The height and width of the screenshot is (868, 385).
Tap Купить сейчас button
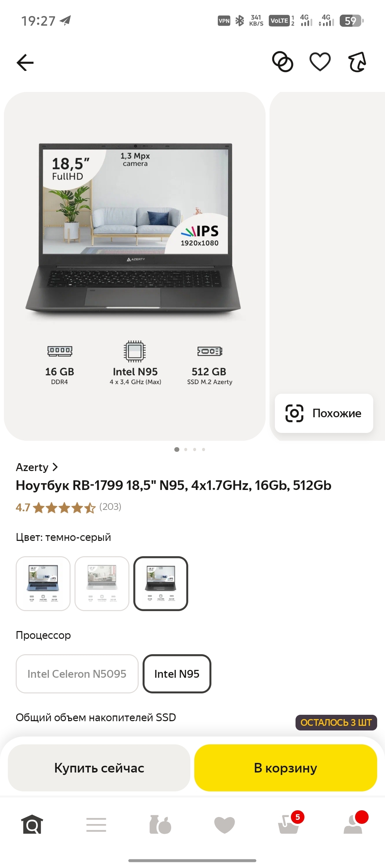tap(99, 768)
